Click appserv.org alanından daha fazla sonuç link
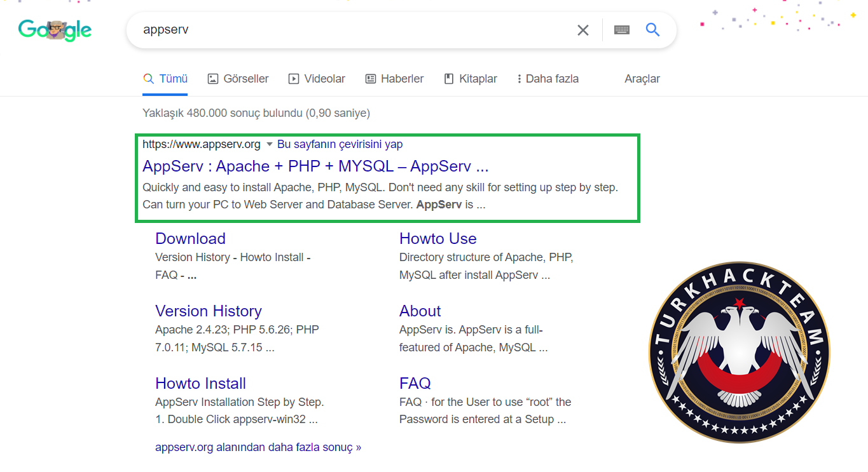The image size is (868, 472). click(x=258, y=447)
